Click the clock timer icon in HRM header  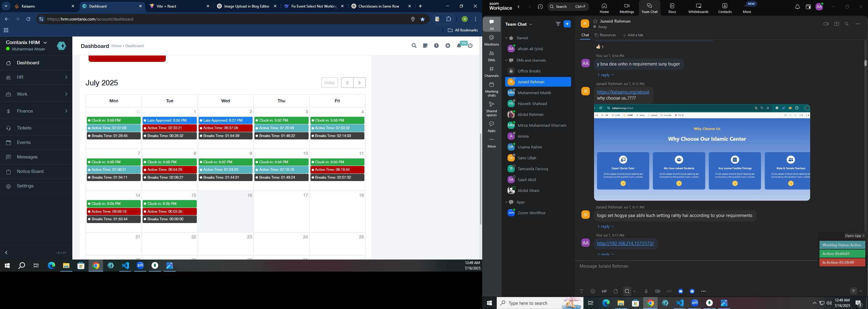(x=436, y=46)
